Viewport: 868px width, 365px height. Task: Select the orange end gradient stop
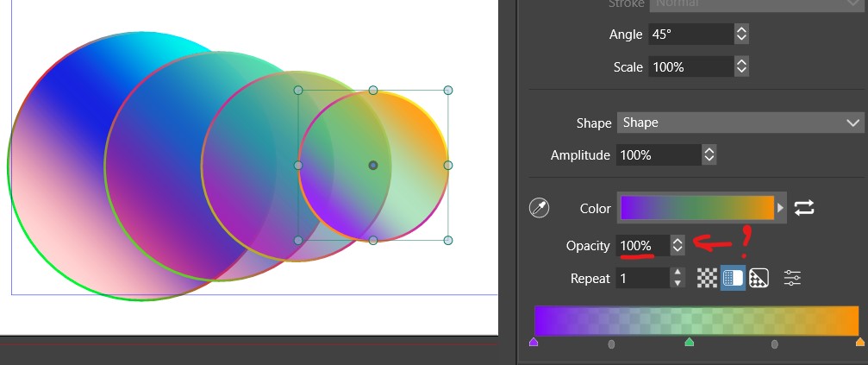pos(859,343)
